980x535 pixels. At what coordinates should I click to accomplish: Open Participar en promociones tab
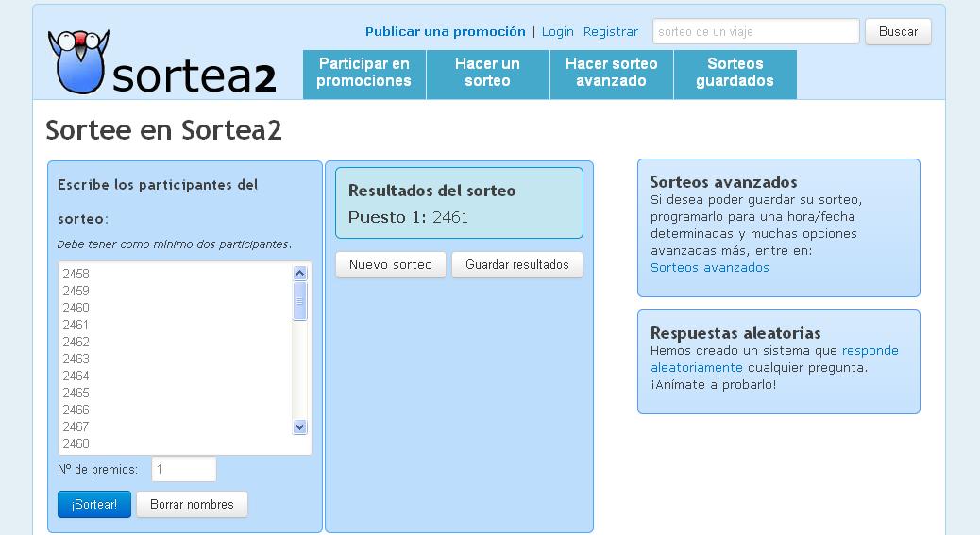pyautogui.click(x=363, y=73)
